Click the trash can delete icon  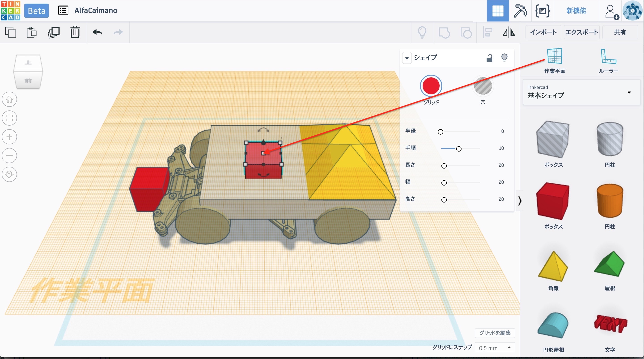tap(75, 32)
